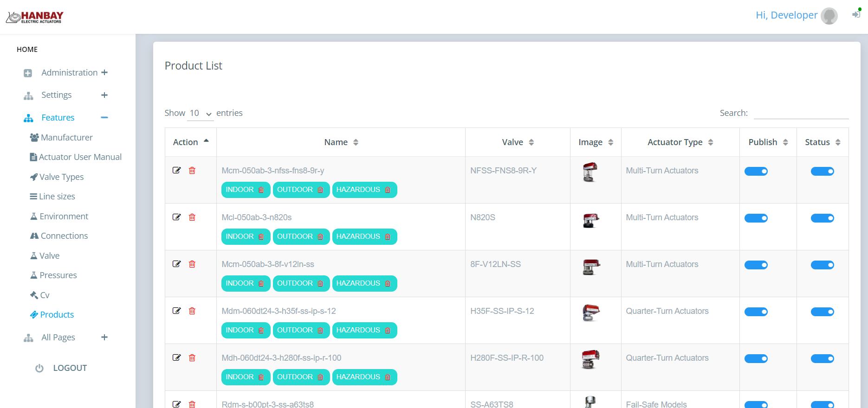Remove HAZARDOUS tag trash icon for Mcm-050ab-3-8f-v12ln-ss
Screen dimensions: 868x408
pyautogui.click(x=388, y=283)
